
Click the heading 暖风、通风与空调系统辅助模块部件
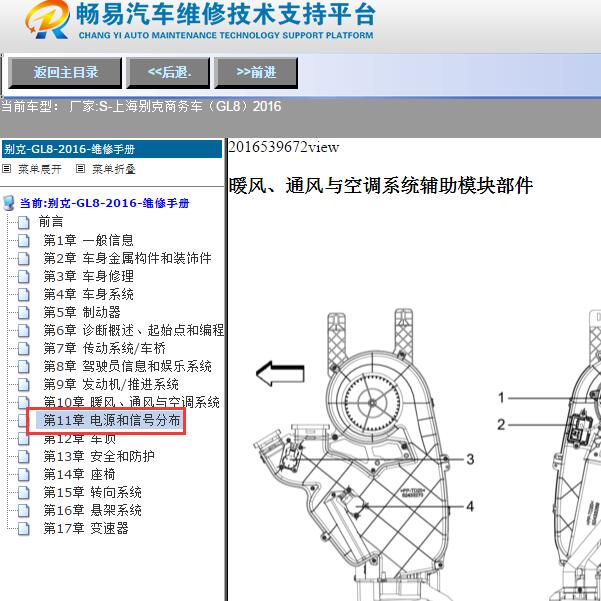(x=381, y=186)
